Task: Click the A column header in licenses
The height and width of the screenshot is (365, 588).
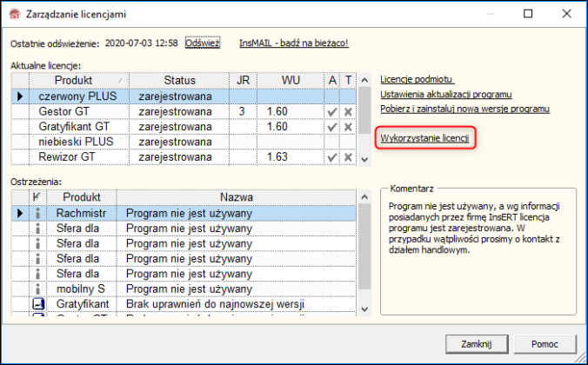Action: click(x=332, y=80)
